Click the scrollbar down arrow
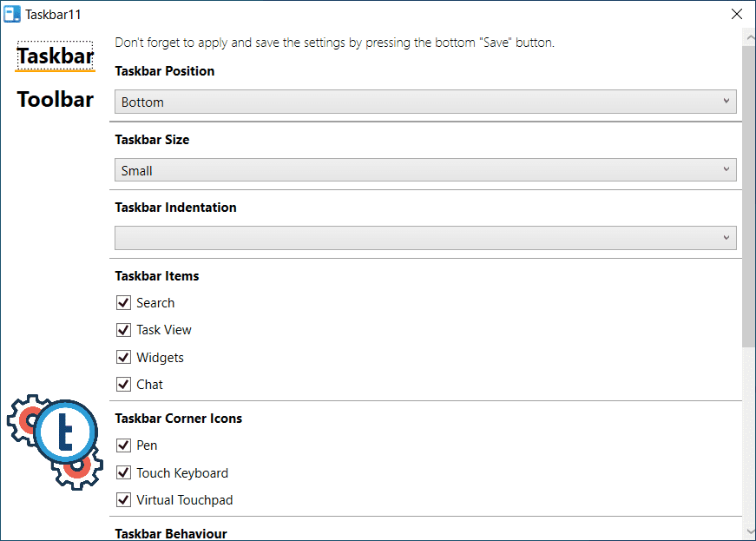 (749, 531)
